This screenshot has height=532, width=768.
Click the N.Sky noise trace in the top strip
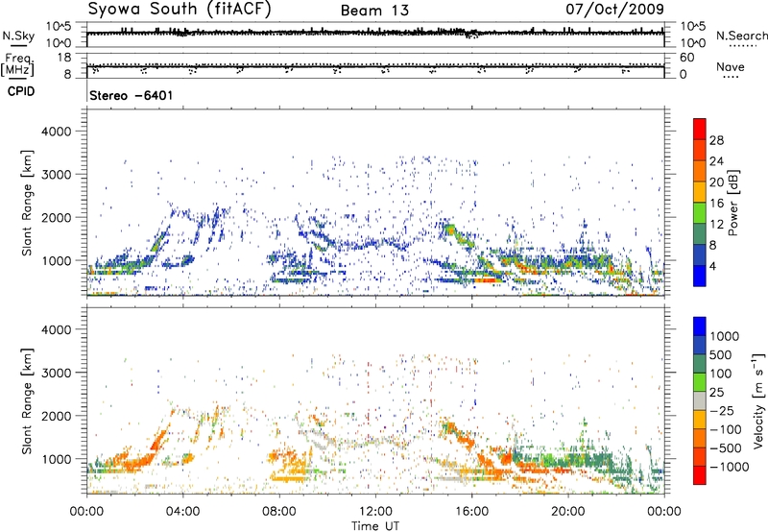375,33
